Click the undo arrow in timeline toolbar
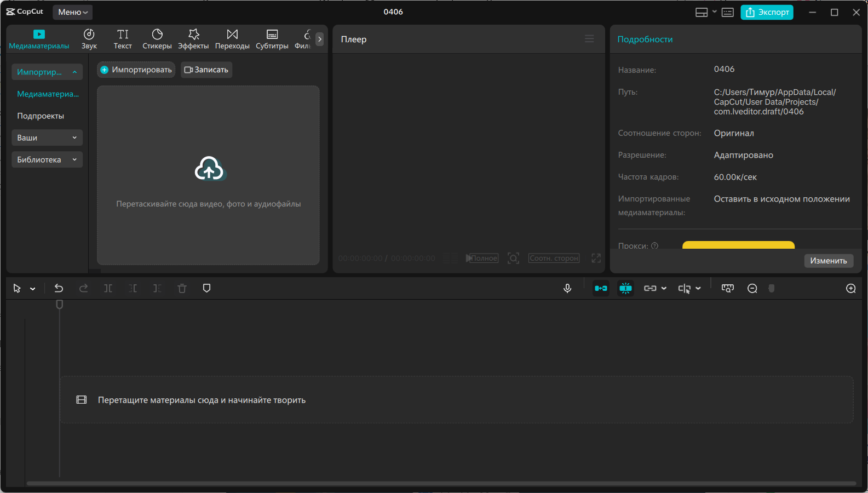 [59, 288]
